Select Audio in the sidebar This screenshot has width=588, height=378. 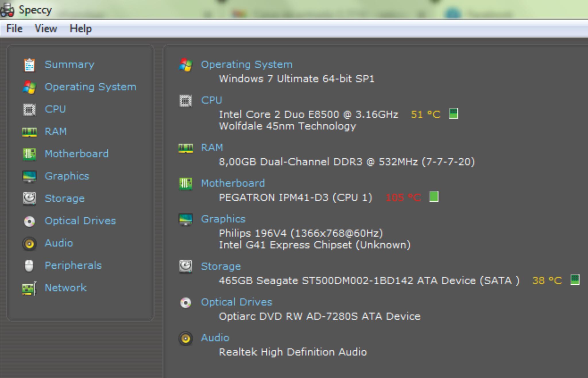59,243
